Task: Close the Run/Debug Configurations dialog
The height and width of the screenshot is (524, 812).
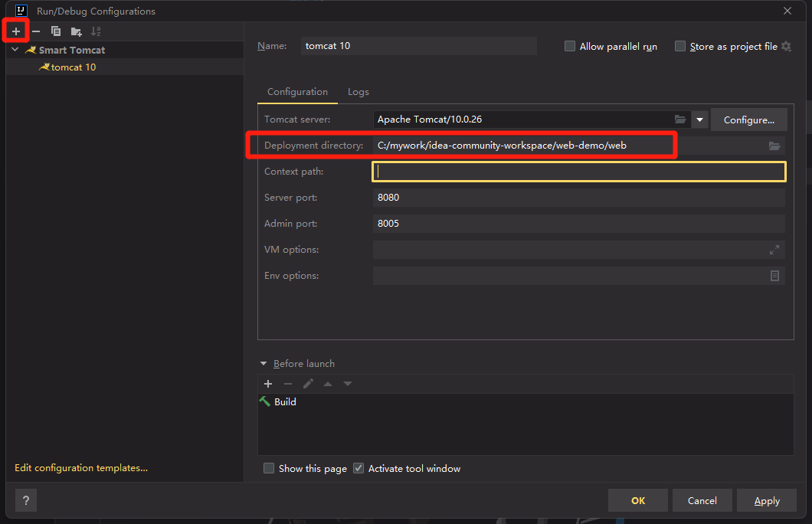Action: pos(787,11)
